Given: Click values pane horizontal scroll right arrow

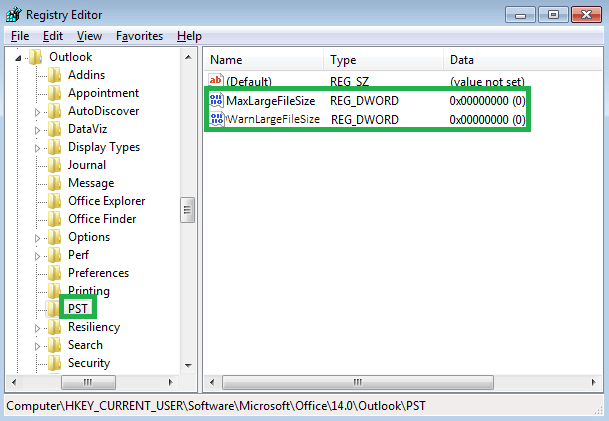Looking at the screenshot, I should pyautogui.click(x=593, y=382).
